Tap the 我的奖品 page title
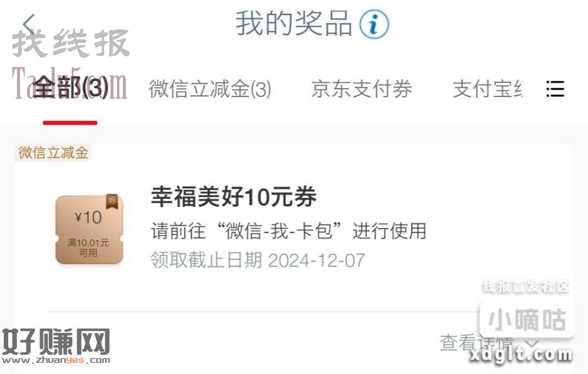Viewport: 588px width, 374px height. pos(293,24)
